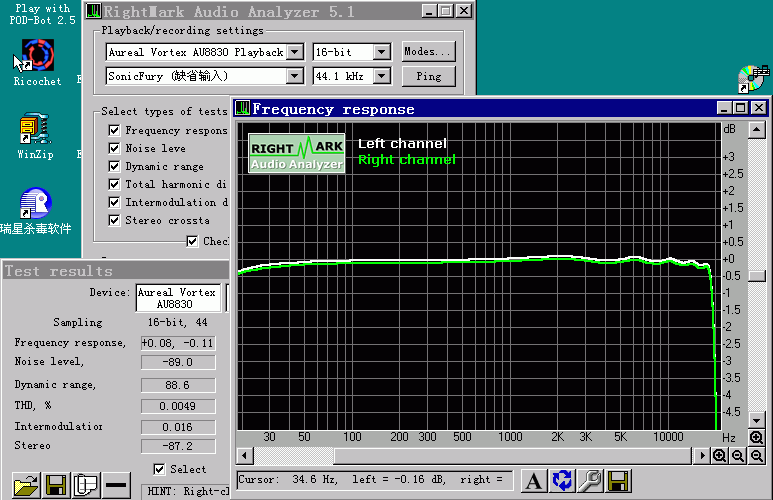Screen dimensions: 773x500
Task: Toggle the 'Chec' checkbox below test list
Action: click(192, 241)
